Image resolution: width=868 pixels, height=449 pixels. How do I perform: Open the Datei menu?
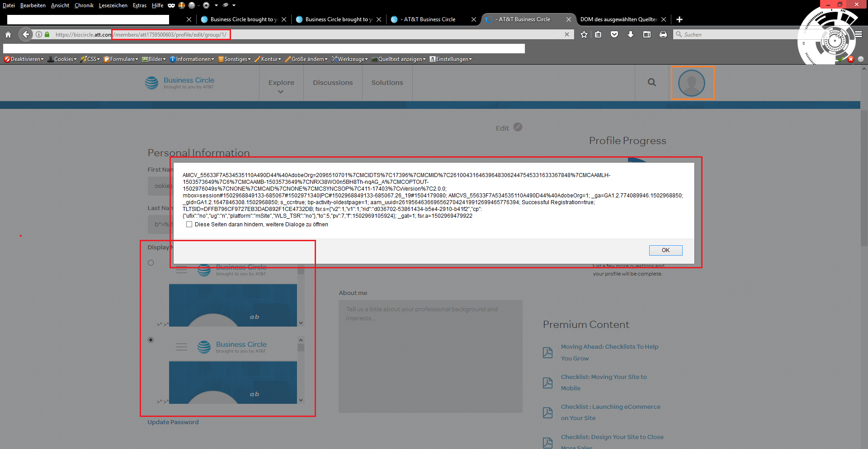(9, 5)
